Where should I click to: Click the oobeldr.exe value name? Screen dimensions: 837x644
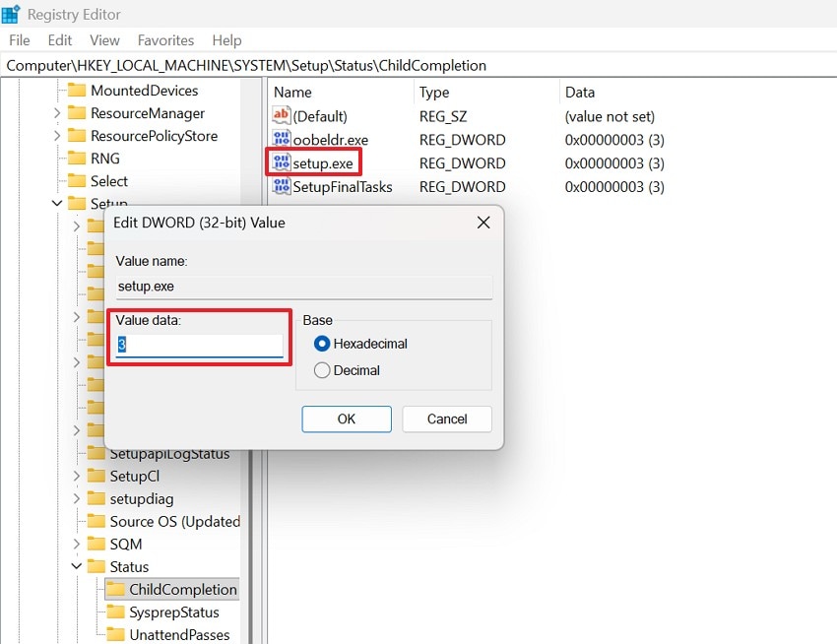click(x=331, y=140)
